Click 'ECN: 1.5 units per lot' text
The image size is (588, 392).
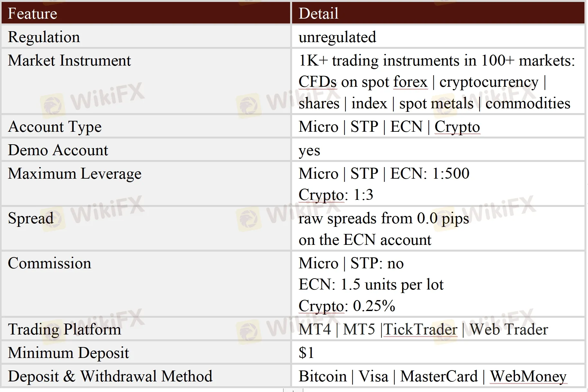pyautogui.click(x=371, y=285)
